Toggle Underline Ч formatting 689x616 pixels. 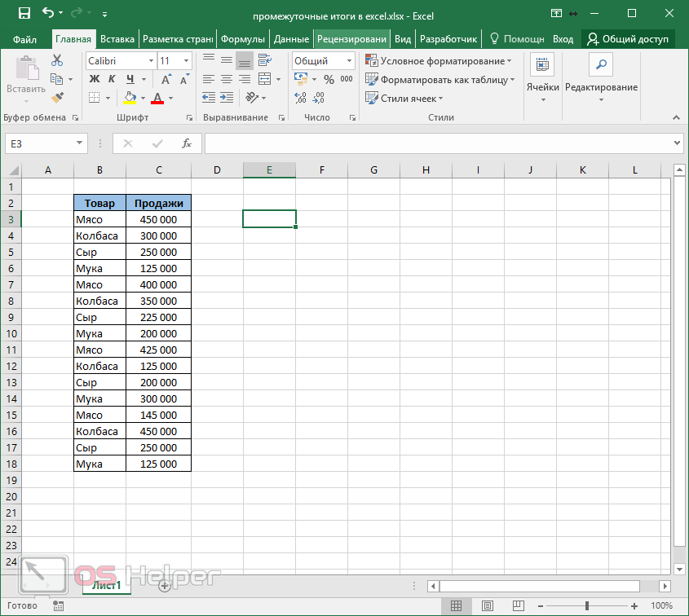(x=130, y=79)
